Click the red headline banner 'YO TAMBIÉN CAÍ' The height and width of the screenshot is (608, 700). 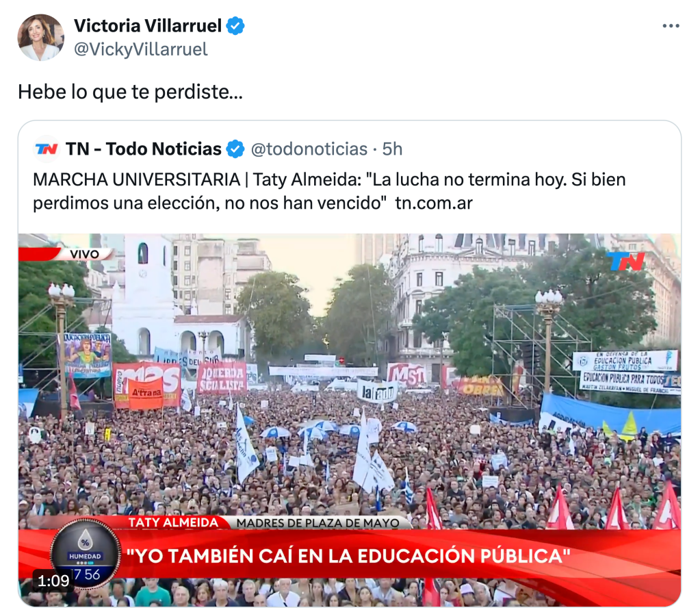click(349, 556)
